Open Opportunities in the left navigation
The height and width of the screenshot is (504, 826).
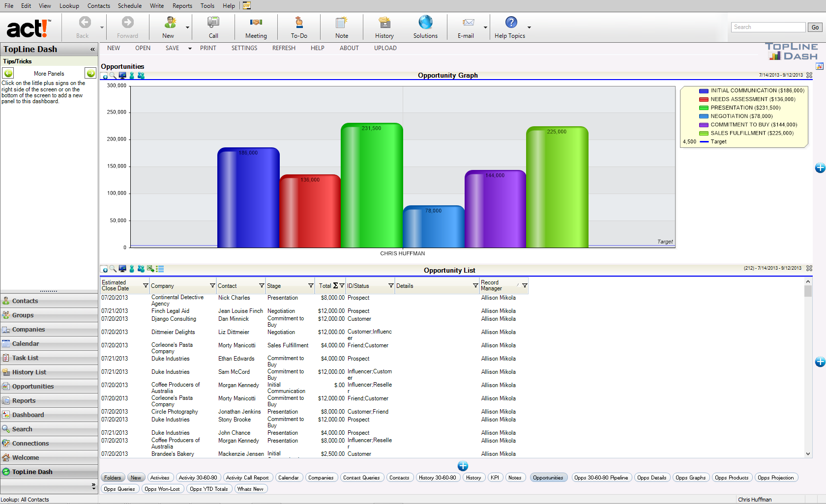[33, 387]
